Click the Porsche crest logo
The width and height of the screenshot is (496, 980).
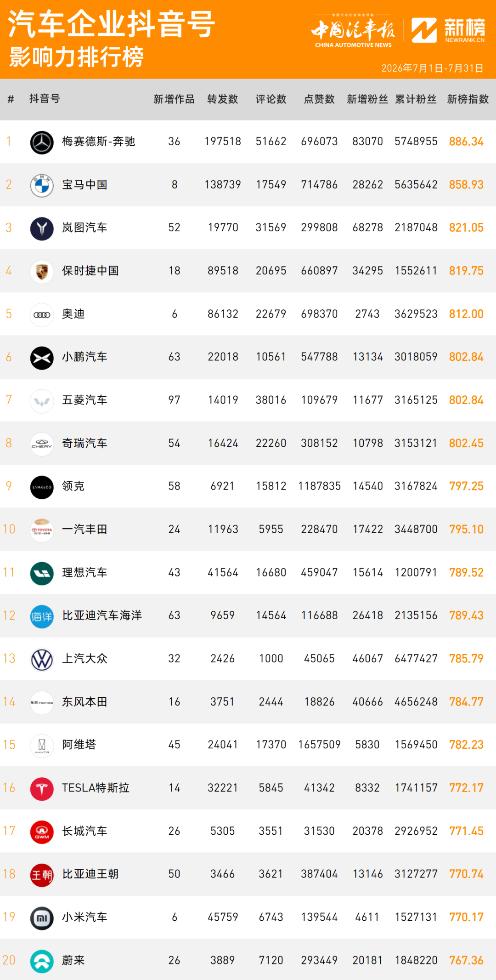[42, 271]
